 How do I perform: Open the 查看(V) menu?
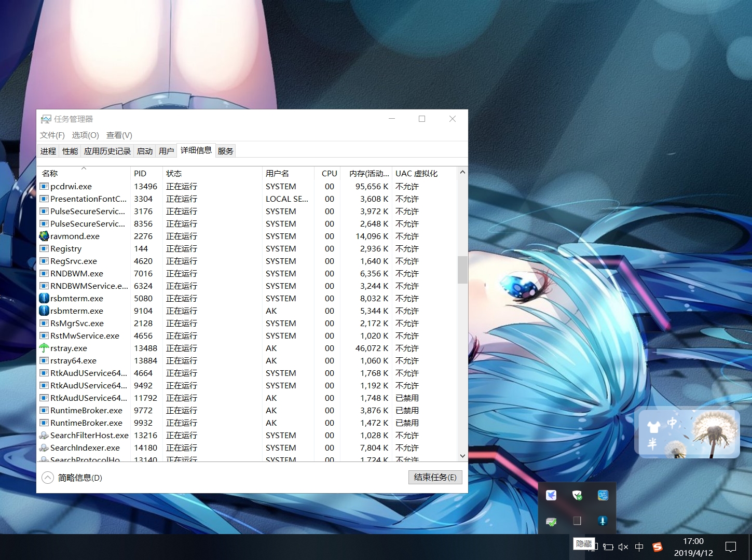coord(119,135)
